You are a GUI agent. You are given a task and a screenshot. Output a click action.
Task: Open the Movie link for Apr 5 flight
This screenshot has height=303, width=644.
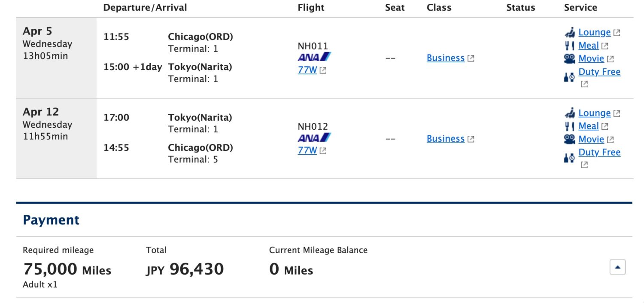click(591, 58)
